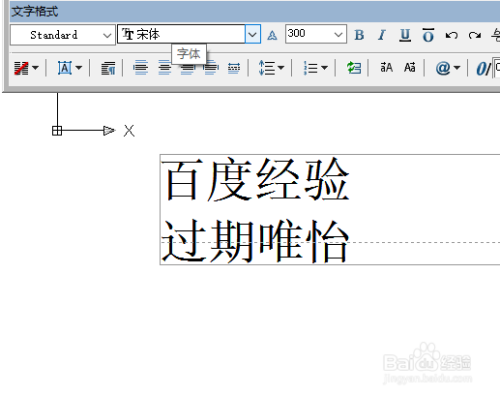Open the text height 300 dropdown arrow
This screenshot has width=500, height=396.
pos(338,34)
